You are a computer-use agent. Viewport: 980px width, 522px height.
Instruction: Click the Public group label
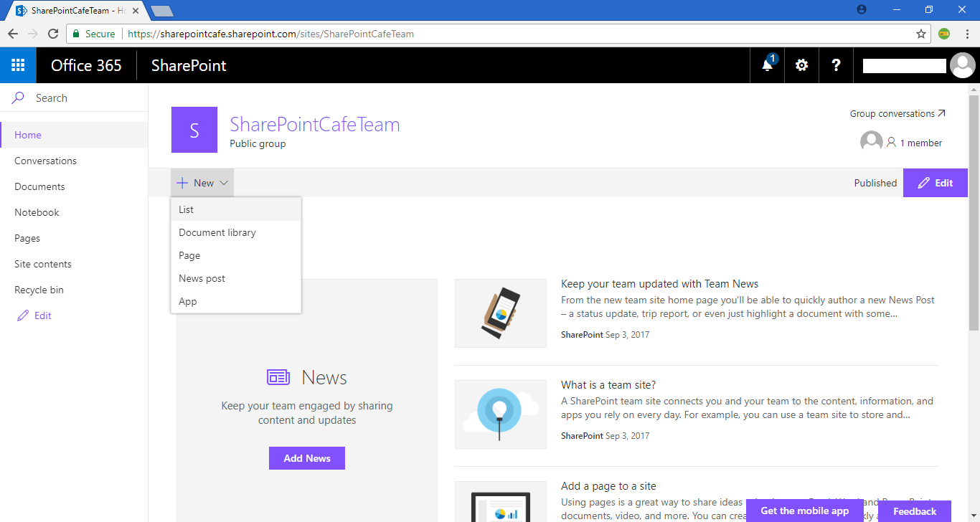pos(258,143)
